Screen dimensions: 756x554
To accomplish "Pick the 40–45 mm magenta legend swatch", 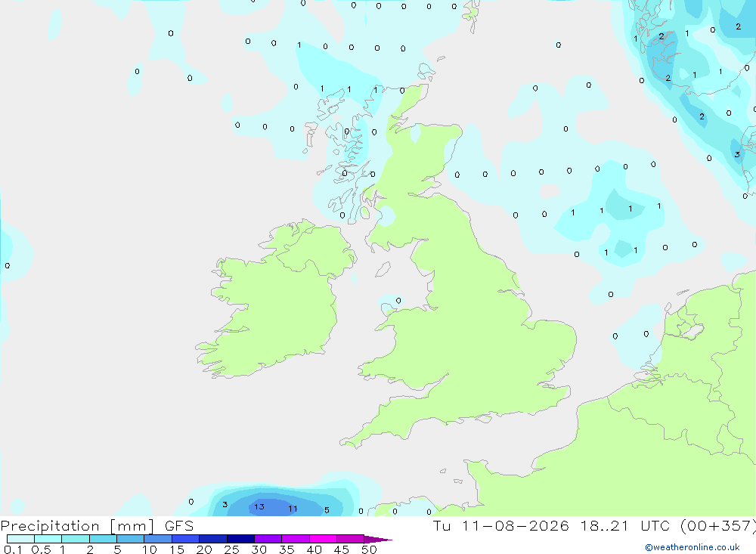I will (323, 539).
